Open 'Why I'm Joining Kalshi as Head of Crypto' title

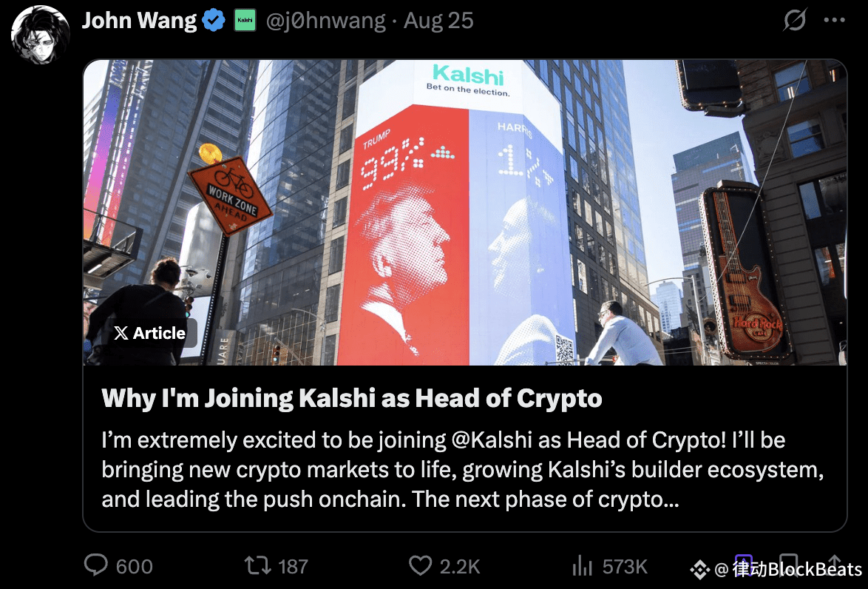click(351, 398)
